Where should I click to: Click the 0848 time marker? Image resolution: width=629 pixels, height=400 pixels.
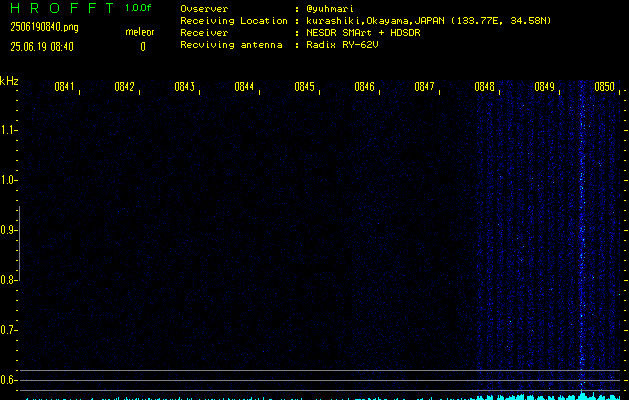point(484,87)
